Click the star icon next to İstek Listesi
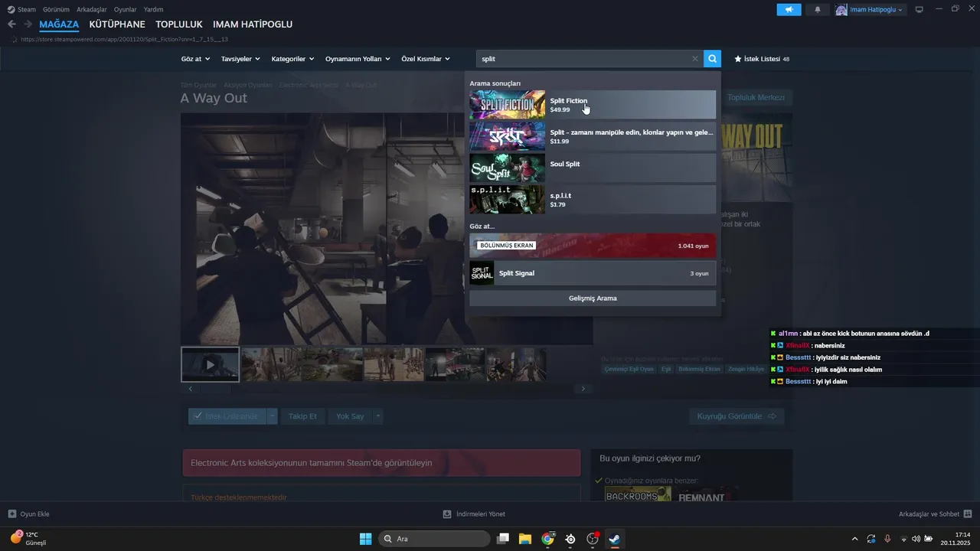Image resolution: width=980 pixels, height=551 pixels. (738, 59)
